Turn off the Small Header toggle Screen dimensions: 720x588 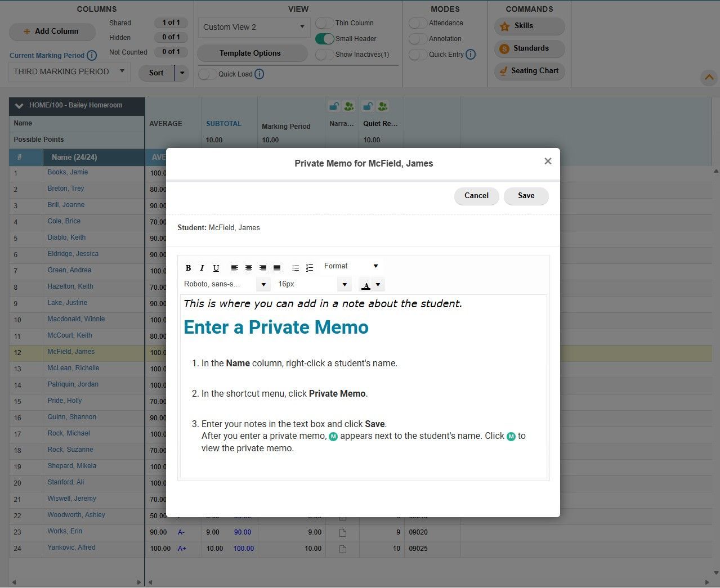coord(324,39)
